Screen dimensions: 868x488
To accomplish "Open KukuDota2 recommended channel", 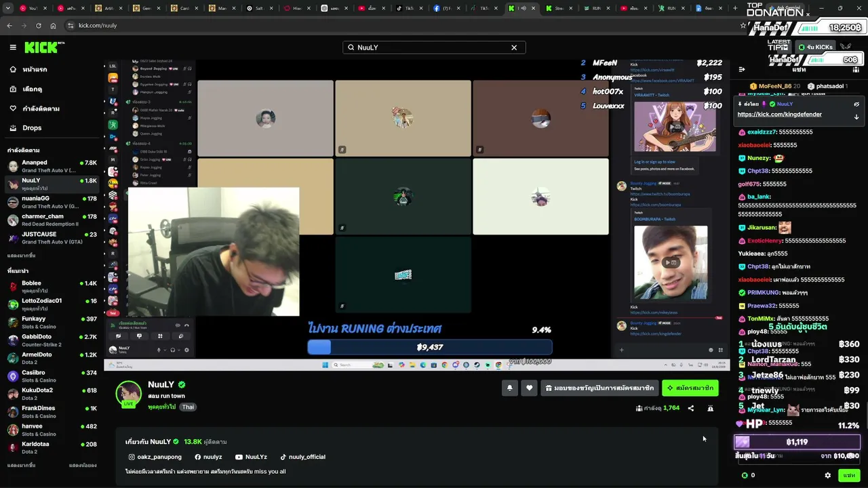I will pos(53,394).
